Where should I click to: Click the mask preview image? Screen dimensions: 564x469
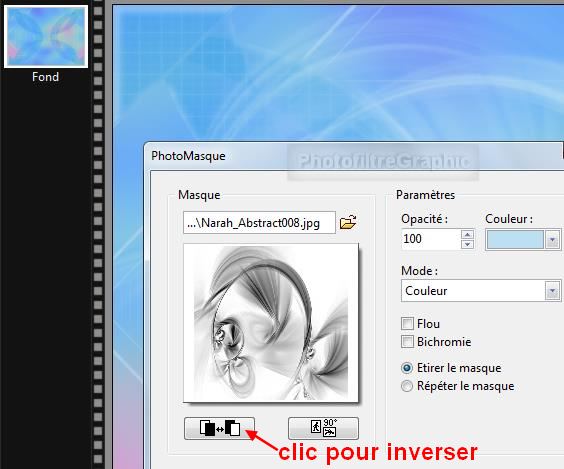(x=271, y=323)
